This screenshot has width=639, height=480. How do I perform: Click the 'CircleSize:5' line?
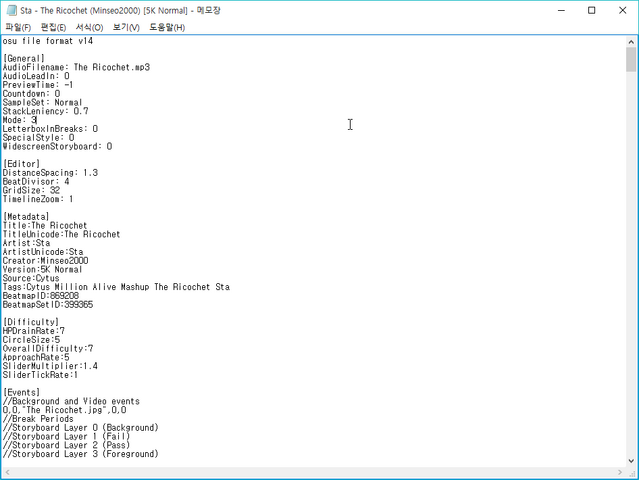[x=31, y=340]
